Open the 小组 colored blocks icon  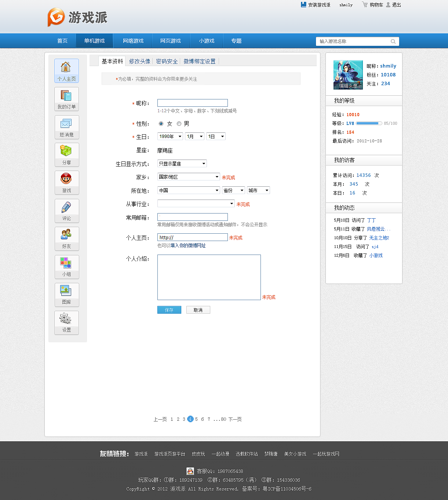pyautogui.click(x=66, y=267)
